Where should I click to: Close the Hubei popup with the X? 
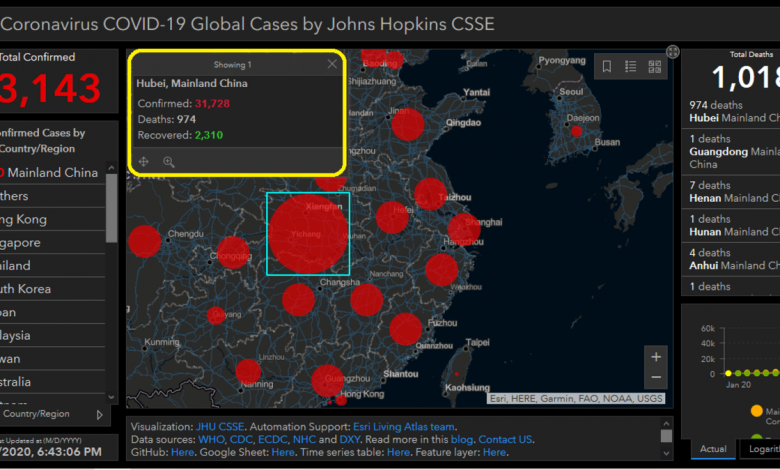[332, 64]
